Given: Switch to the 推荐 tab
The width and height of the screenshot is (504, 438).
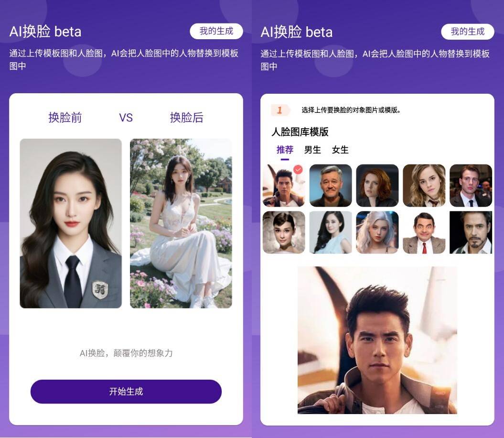Looking at the screenshot, I should point(285,150).
